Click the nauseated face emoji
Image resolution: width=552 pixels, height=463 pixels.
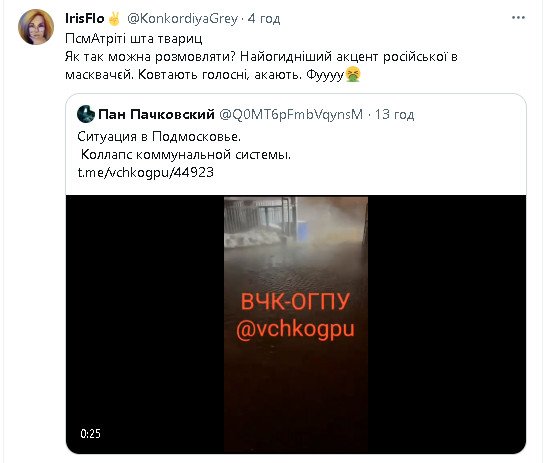pos(352,75)
